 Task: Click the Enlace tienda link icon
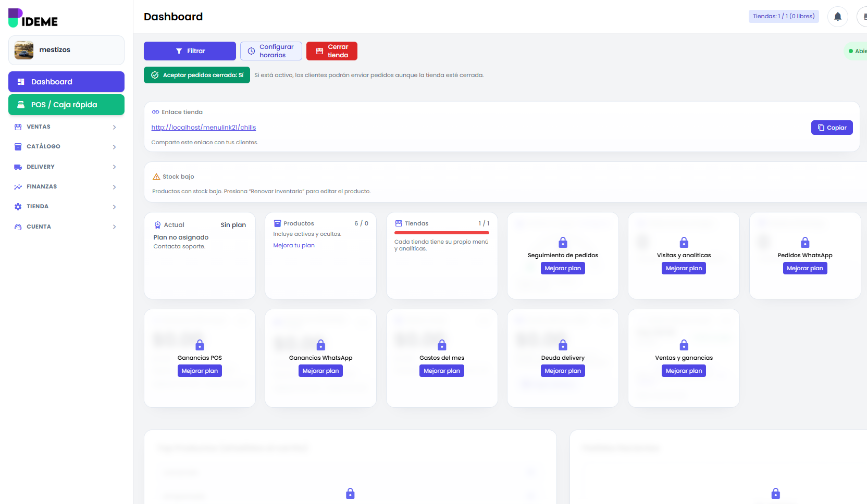pos(155,112)
